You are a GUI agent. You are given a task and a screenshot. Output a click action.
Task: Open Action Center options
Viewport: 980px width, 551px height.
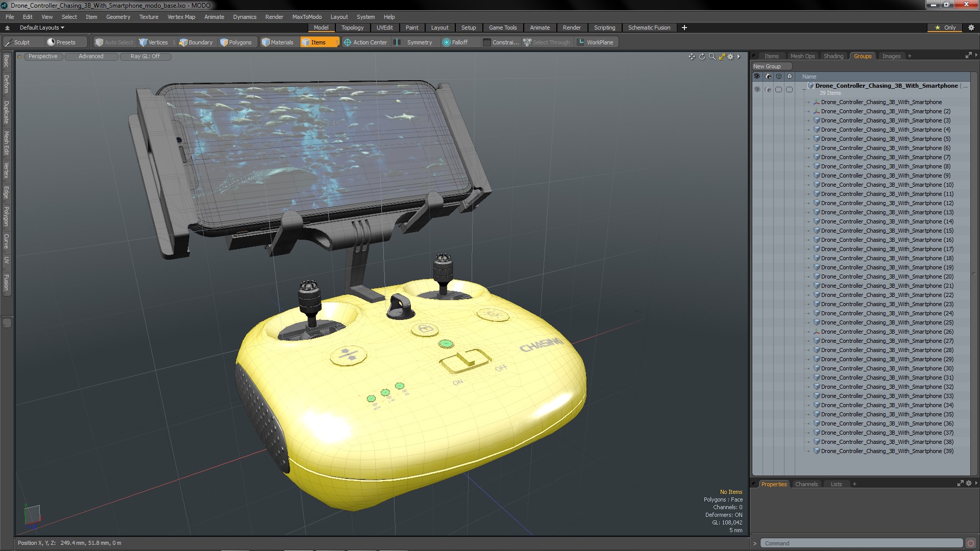[x=365, y=42]
